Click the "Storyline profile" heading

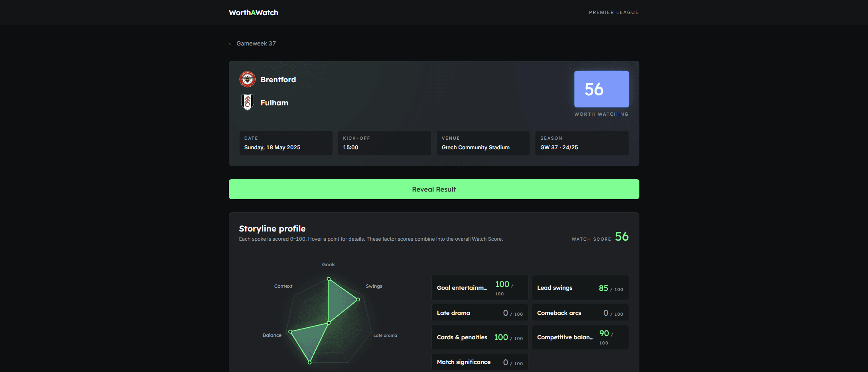(x=272, y=229)
